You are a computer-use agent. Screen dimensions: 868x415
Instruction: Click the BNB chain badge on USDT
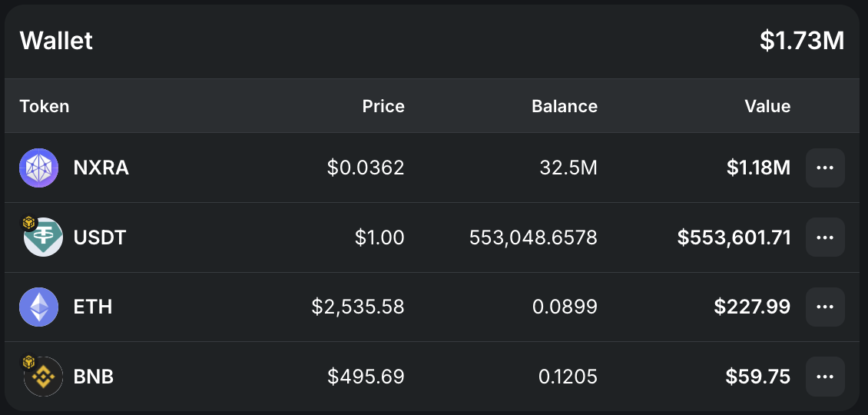pos(28,224)
